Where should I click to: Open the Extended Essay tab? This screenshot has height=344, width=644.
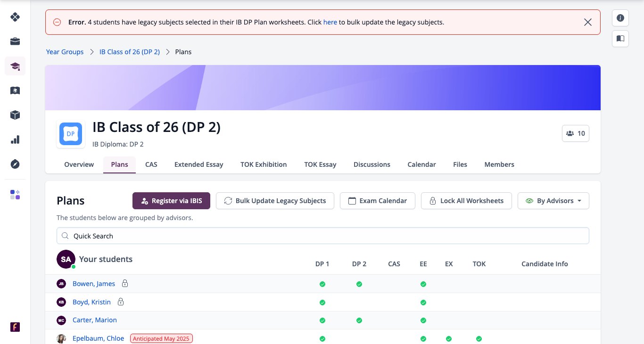click(x=199, y=164)
